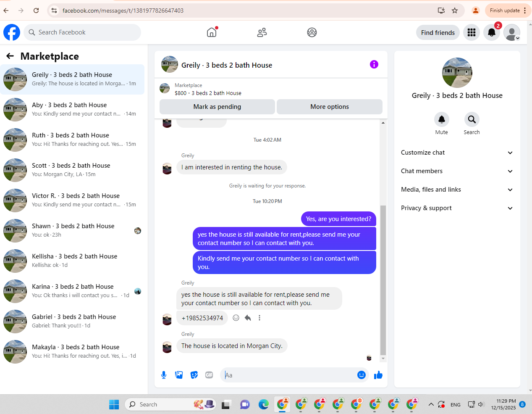
Task: React to the +19852534974 message
Action: pos(236,318)
